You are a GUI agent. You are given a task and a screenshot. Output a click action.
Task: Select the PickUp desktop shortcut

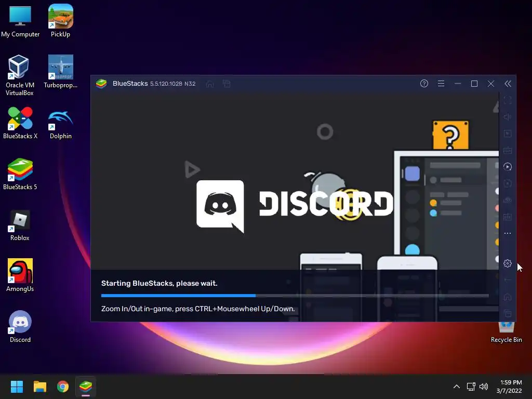pyautogui.click(x=60, y=21)
